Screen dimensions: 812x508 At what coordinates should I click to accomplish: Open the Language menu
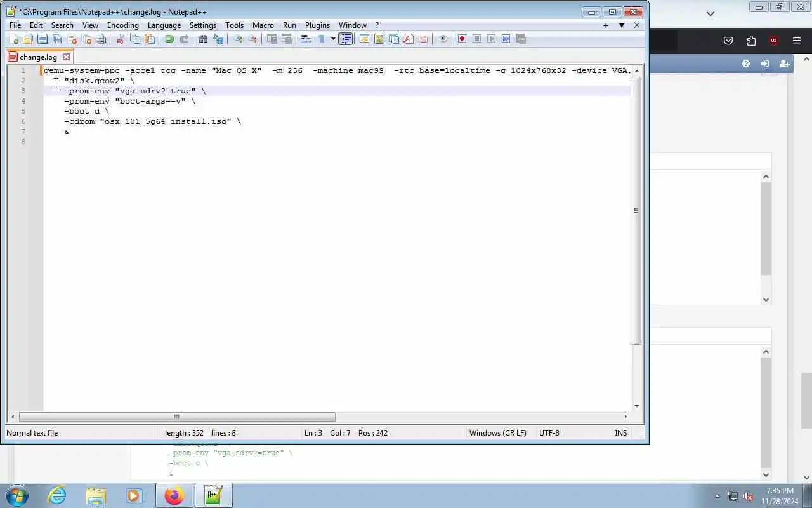click(x=164, y=25)
